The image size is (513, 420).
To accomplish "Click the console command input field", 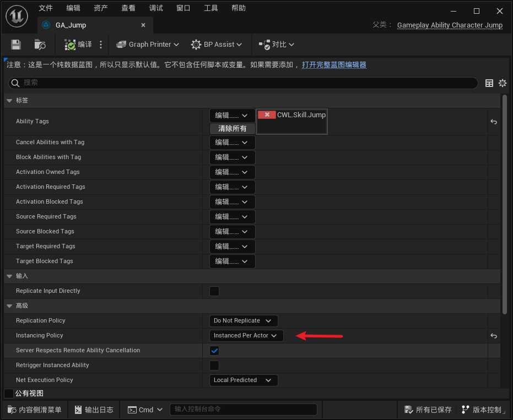I will 243,410.
